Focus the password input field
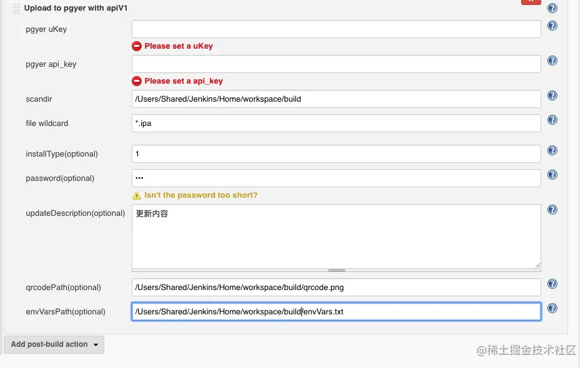Screen dimensions: 588x368 (x=336, y=178)
